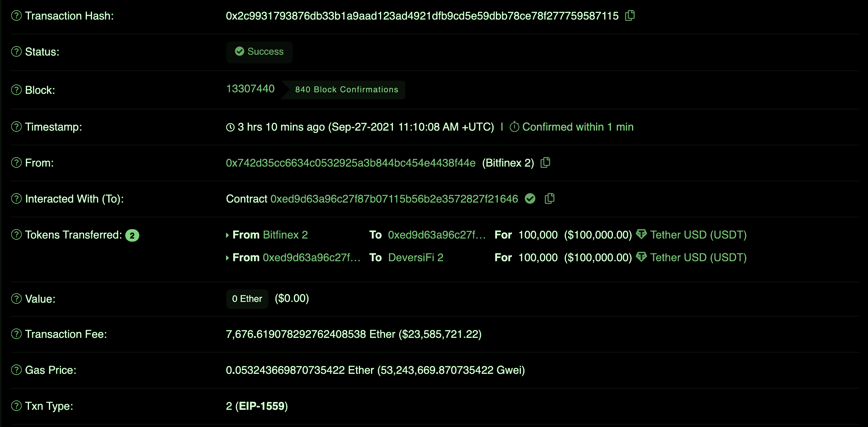Expand the first token transfer arrow
Viewport: 868px width, 427px height.
click(x=227, y=235)
